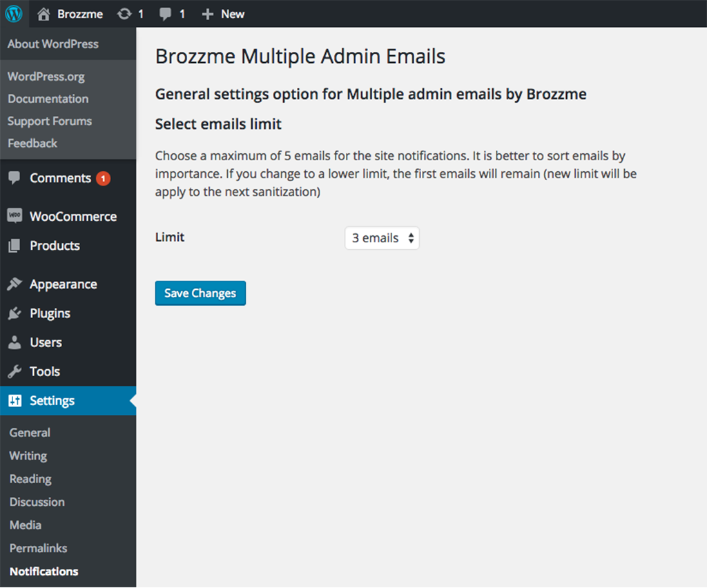
Task: Click the plus icon next to New
Action: pyautogui.click(x=207, y=14)
